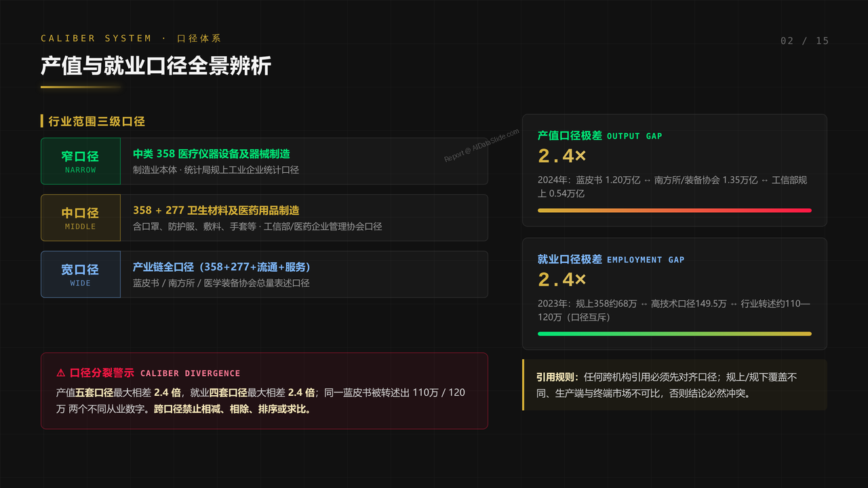
Task: Click the heading 就业口径极差 EMPLOYMENT GAP
Action: pyautogui.click(x=611, y=260)
